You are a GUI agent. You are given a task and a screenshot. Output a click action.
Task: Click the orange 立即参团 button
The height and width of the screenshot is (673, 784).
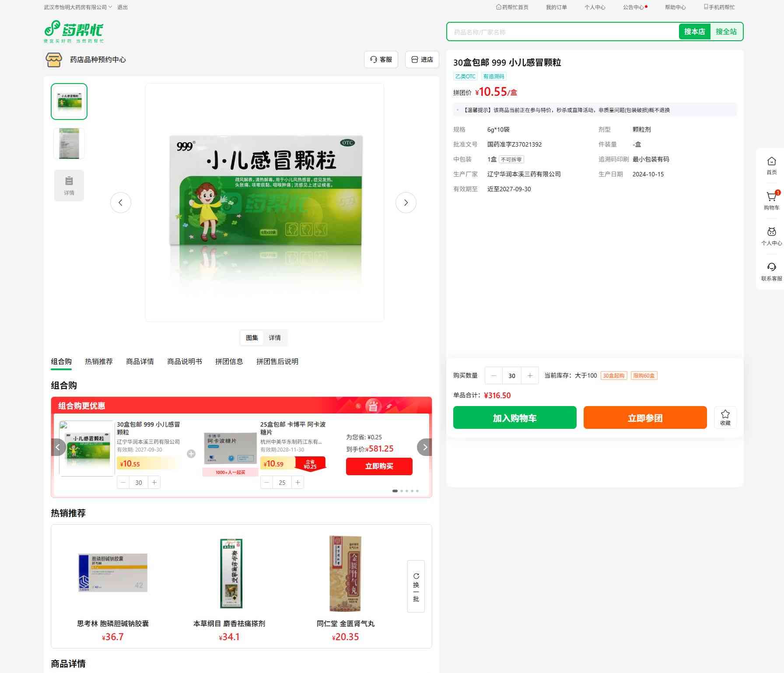(645, 417)
